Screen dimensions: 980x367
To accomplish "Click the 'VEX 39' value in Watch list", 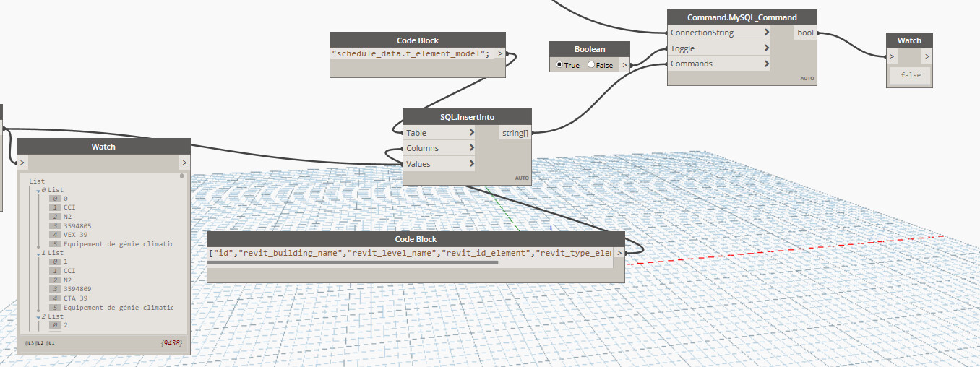I will tap(75, 235).
